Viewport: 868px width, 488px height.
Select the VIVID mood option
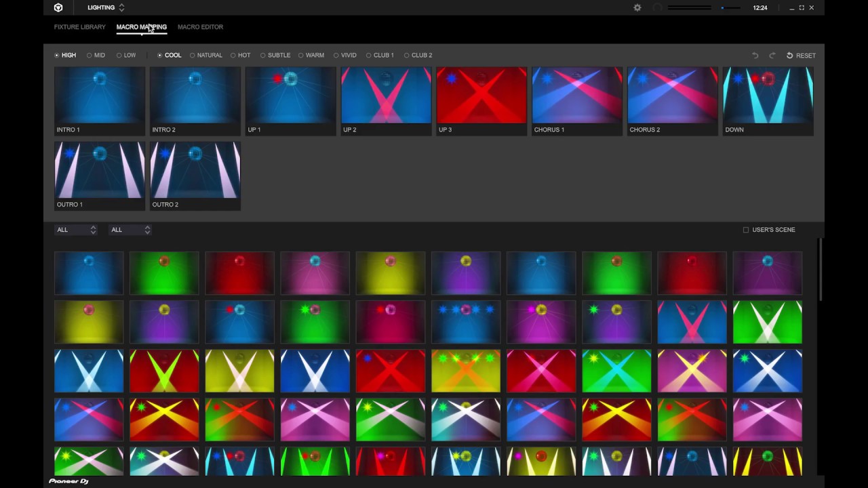[x=344, y=56]
